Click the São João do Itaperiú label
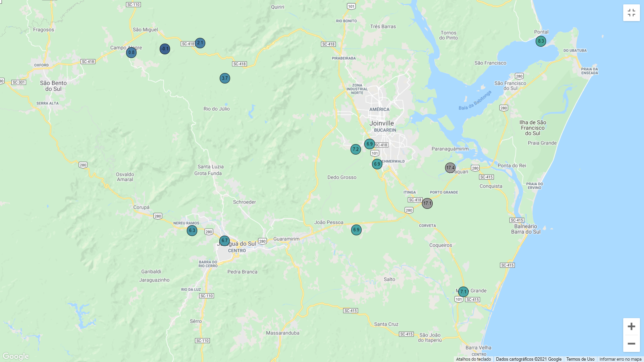 (x=430, y=338)
